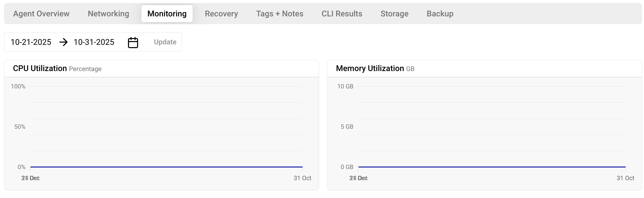
Task: Click the Memory chart's blue data line
Action: 492,167
